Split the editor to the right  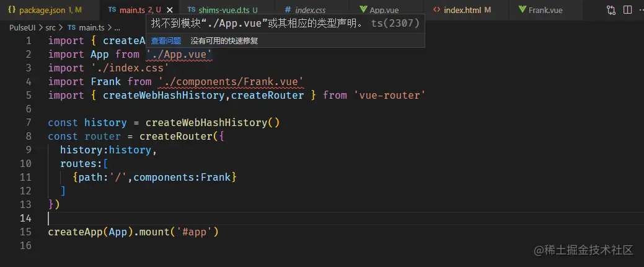tap(627, 10)
